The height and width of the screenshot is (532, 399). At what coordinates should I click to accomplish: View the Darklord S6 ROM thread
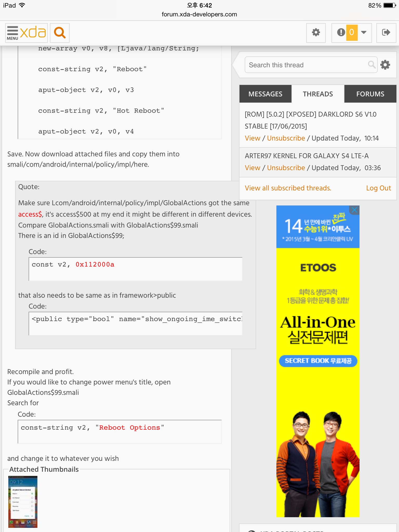(252, 138)
